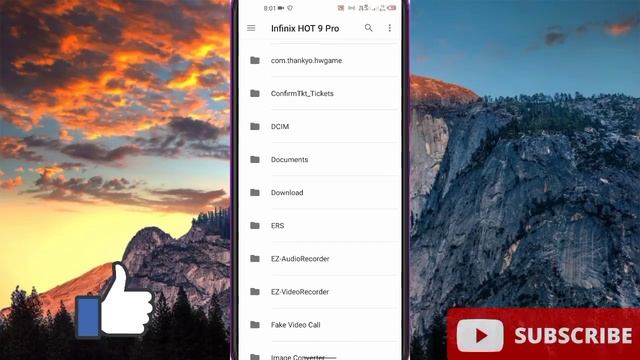This screenshot has width=640, height=360.
Task: Click the blue thumbs-up like icon
Action: pos(114,301)
